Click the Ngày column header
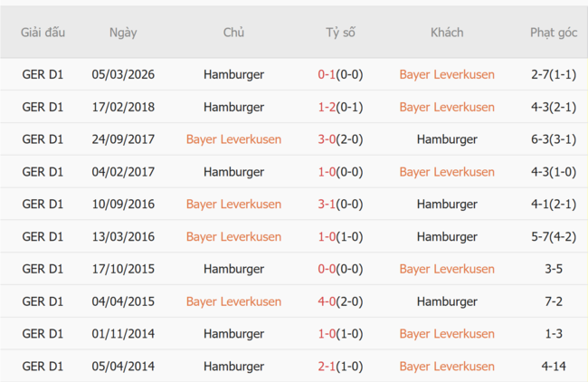This screenshot has height=382, width=588. coord(123,33)
